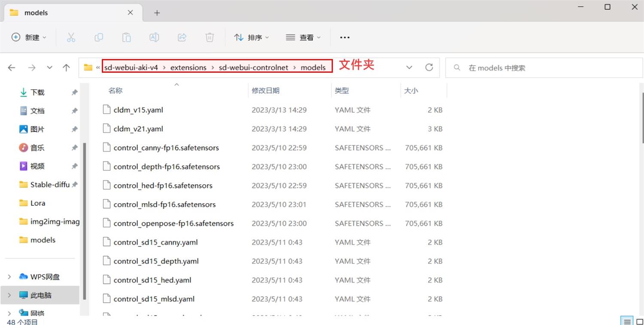Open a new tab with the plus button
The image size is (644, 325).
[x=157, y=13]
